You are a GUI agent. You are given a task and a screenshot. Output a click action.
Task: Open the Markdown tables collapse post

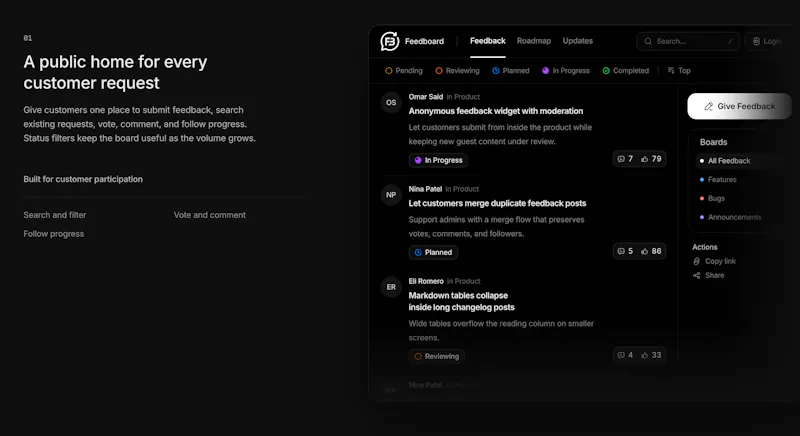(462, 301)
